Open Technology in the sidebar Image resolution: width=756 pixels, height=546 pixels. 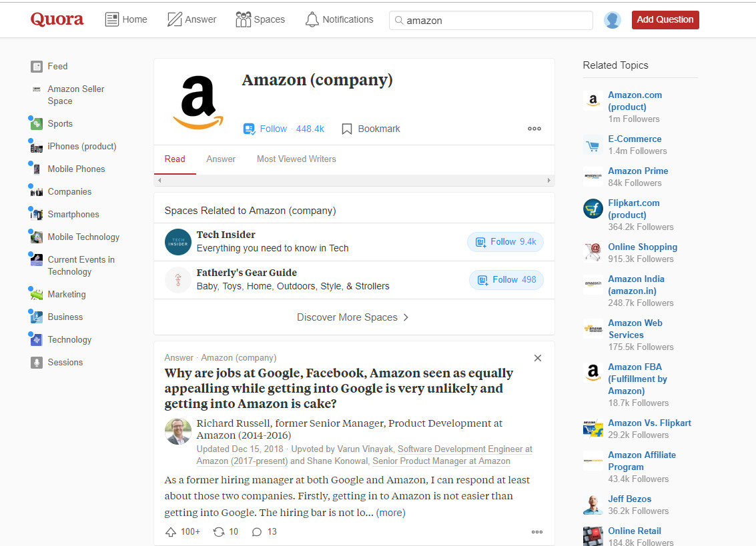tap(69, 340)
